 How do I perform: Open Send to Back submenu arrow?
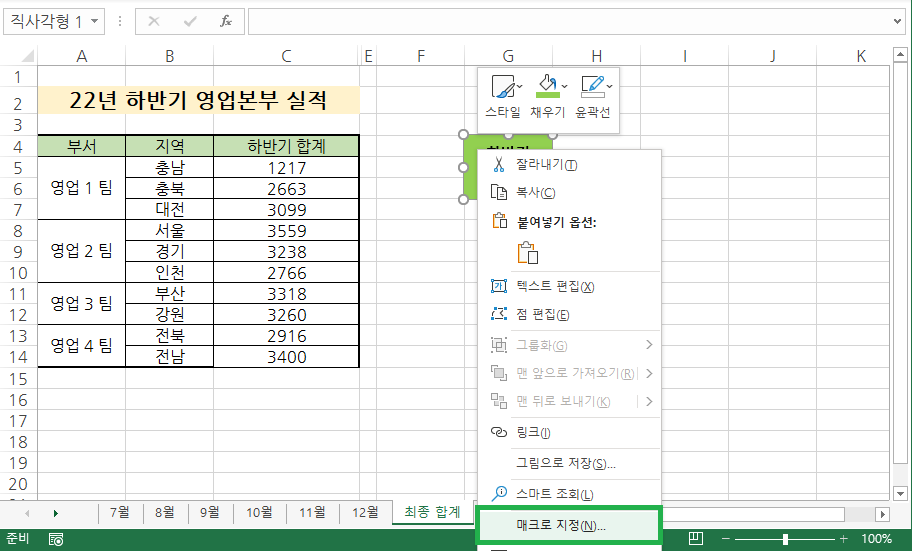[649, 401]
